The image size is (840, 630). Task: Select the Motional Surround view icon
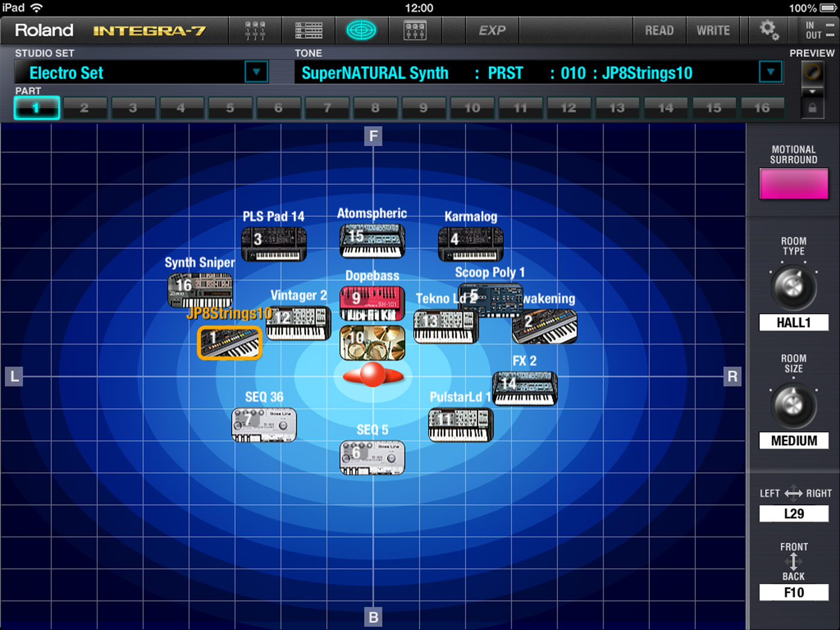pyautogui.click(x=361, y=30)
